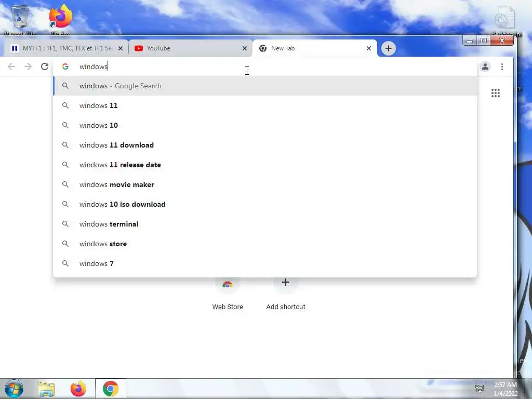Click the address bar text 'windows'
The width and height of the screenshot is (532, 399).
(94, 66)
